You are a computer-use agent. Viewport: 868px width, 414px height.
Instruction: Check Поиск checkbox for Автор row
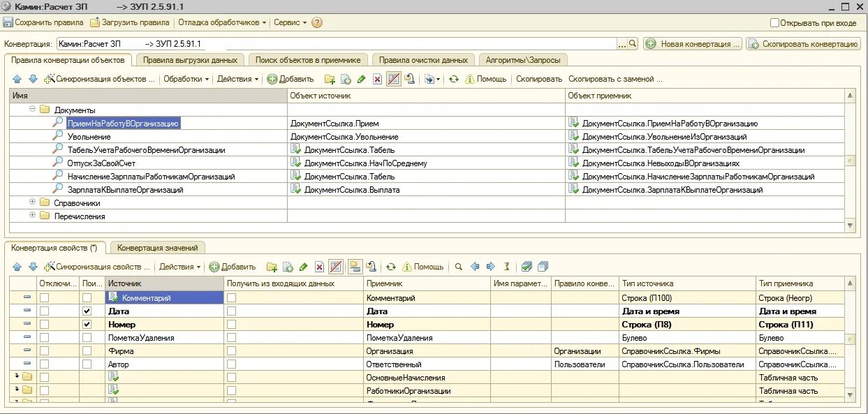click(x=87, y=364)
